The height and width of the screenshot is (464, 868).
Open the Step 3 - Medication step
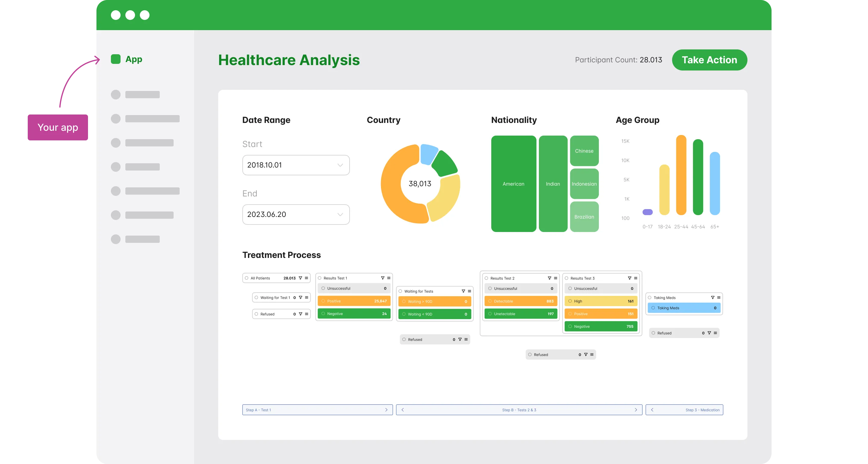684,410
